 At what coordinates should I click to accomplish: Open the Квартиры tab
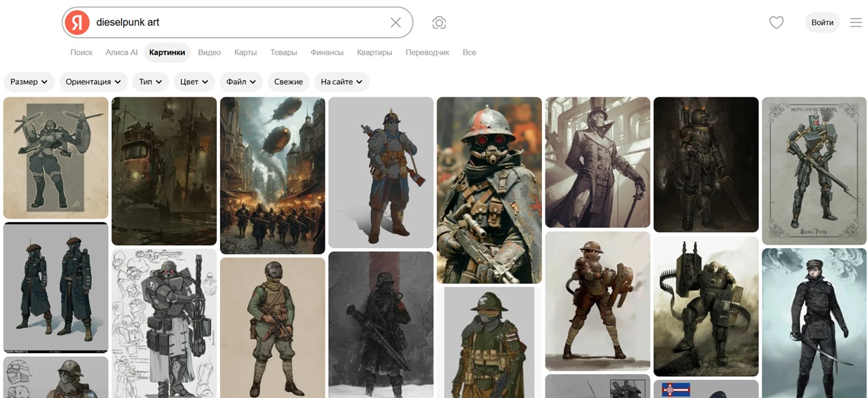[374, 53]
